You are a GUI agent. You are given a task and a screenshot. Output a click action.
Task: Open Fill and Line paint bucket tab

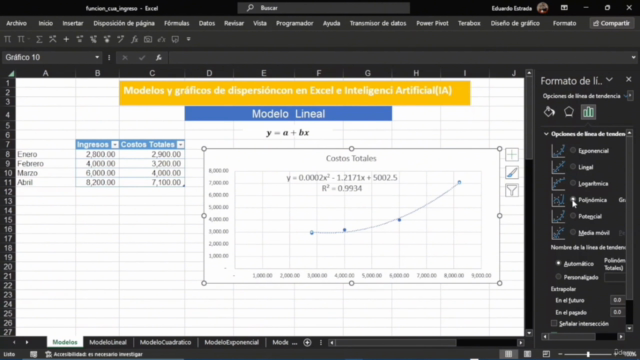click(549, 112)
